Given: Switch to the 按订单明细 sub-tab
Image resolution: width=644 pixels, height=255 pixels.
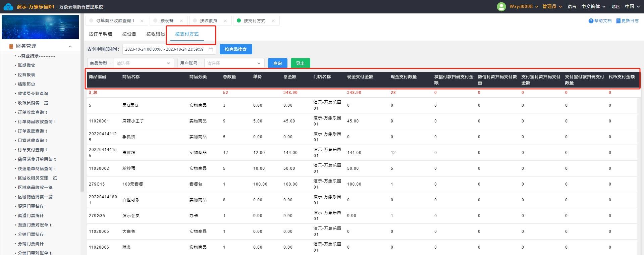Looking at the screenshot, I should tap(100, 34).
